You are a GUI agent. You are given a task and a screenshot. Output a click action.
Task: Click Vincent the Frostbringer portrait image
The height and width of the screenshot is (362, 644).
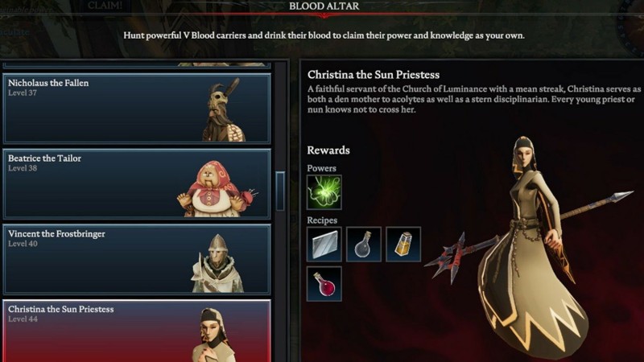[217, 263]
